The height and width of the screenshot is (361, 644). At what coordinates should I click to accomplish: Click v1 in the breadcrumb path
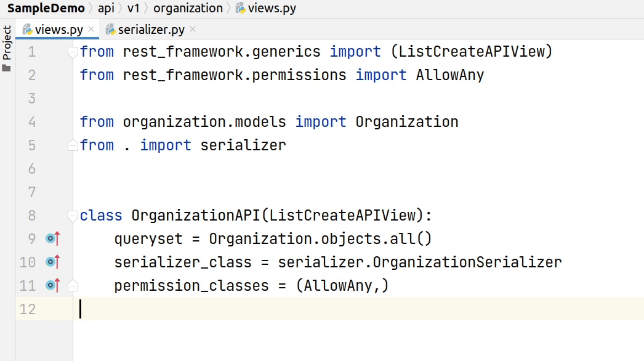coord(134,8)
